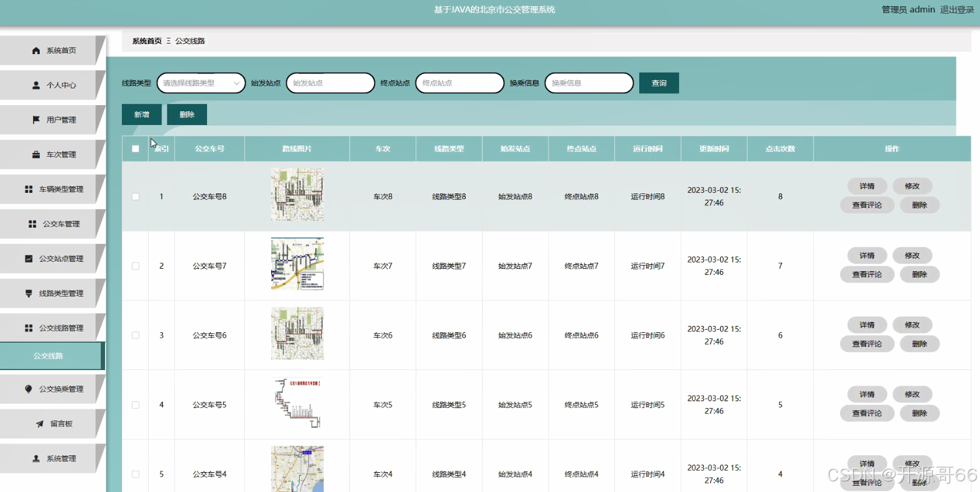Viewport: 980px width, 492px height.
Task: Check the row checkbox for 公交车号7
Action: 136,266
